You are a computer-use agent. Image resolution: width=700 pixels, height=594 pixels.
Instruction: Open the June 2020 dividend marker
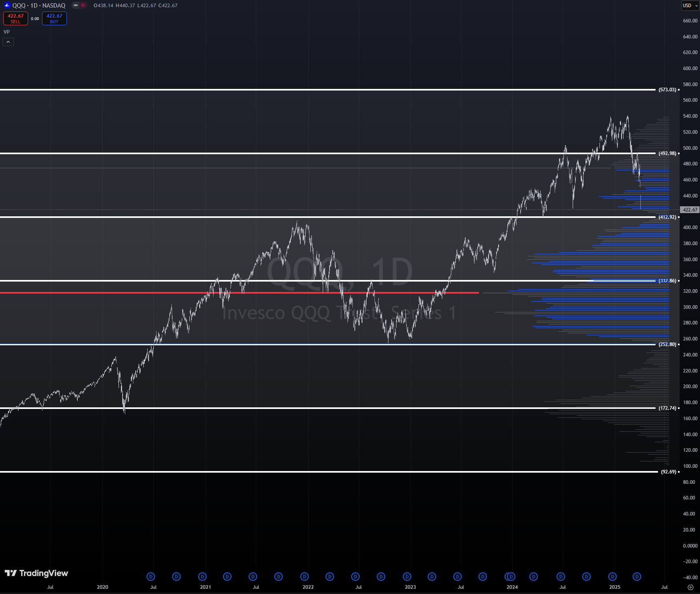click(151, 576)
